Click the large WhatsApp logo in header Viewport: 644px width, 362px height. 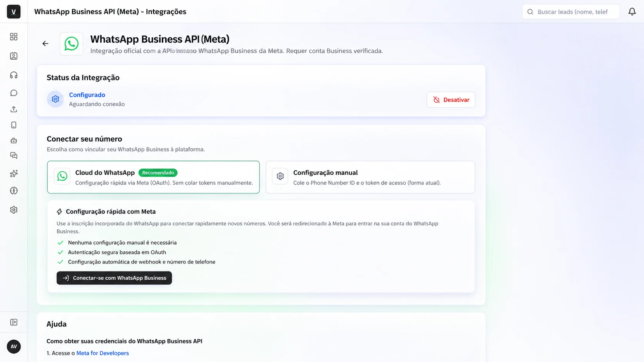(71, 43)
